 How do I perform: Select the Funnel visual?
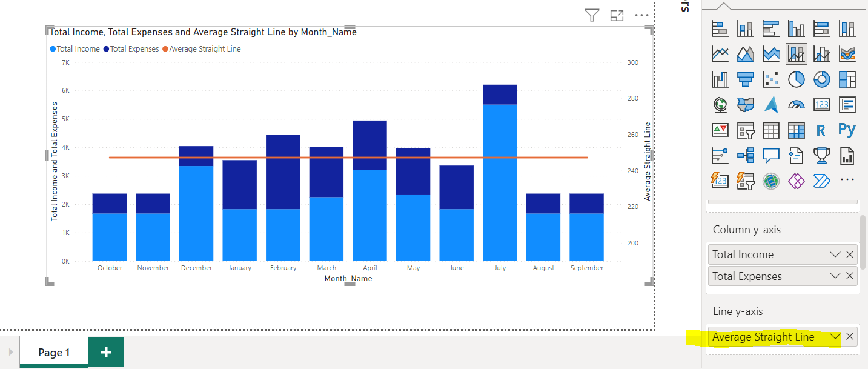tap(745, 79)
